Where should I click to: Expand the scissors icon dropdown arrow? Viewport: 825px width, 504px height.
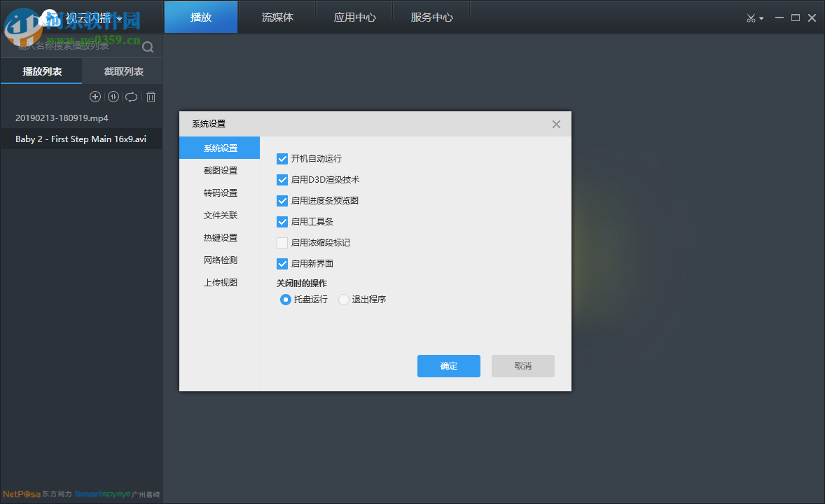pyautogui.click(x=761, y=17)
